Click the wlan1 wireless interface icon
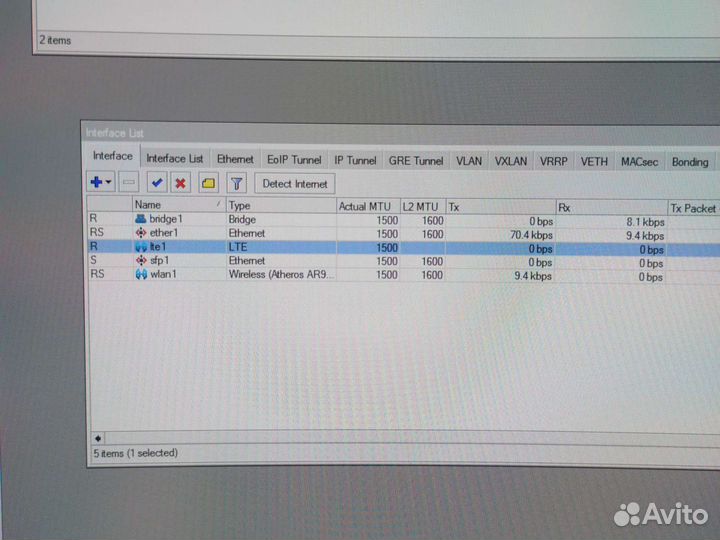This screenshot has width=720, height=540. (x=141, y=274)
